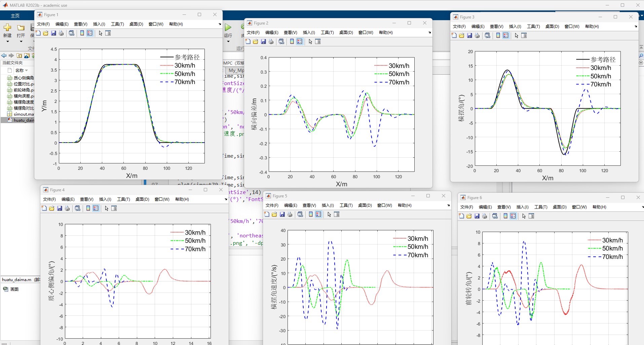
Task: Select the 主页 (Home) ribbon tab
Action: (x=15, y=15)
